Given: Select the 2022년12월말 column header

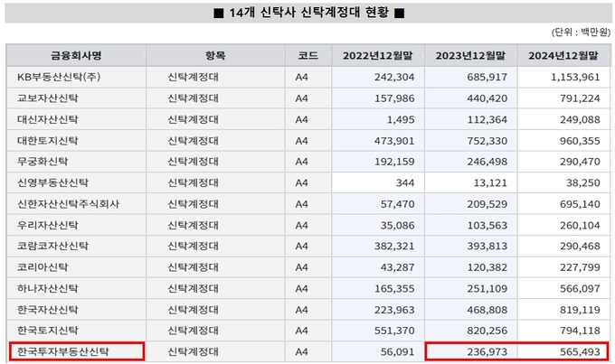Looking at the screenshot, I should point(377,55).
